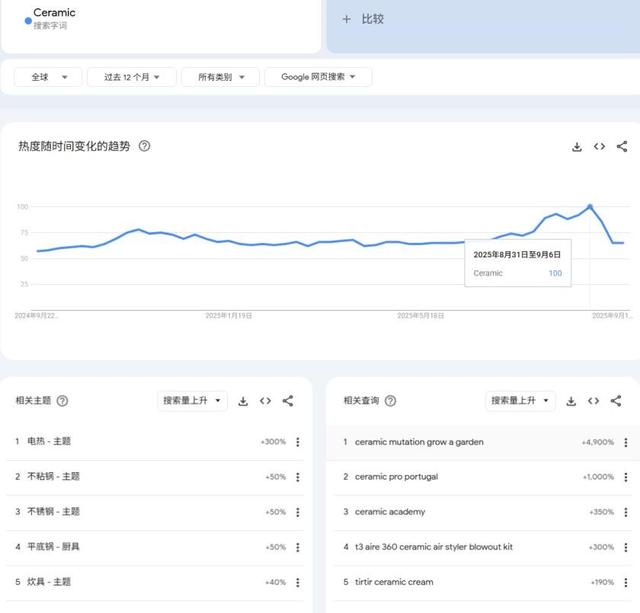The height and width of the screenshot is (613, 640).
Task: Click the peak data point on trend line
Action: point(590,207)
